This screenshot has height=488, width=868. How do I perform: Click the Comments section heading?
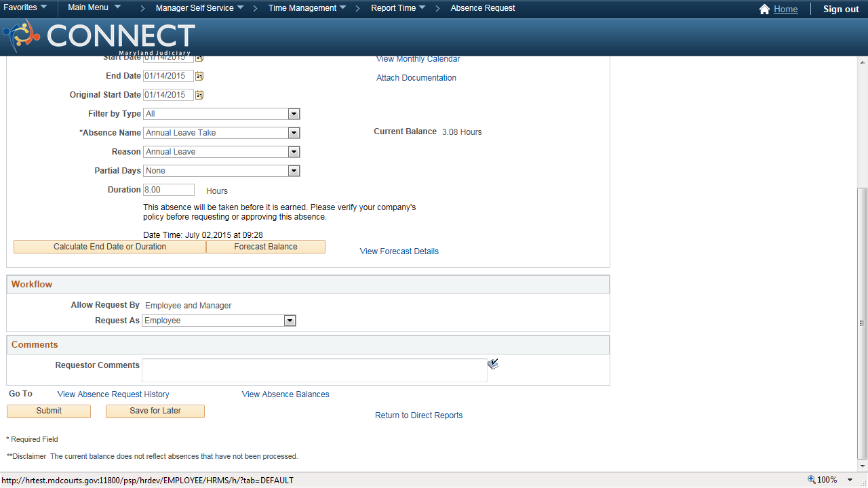(35, 345)
